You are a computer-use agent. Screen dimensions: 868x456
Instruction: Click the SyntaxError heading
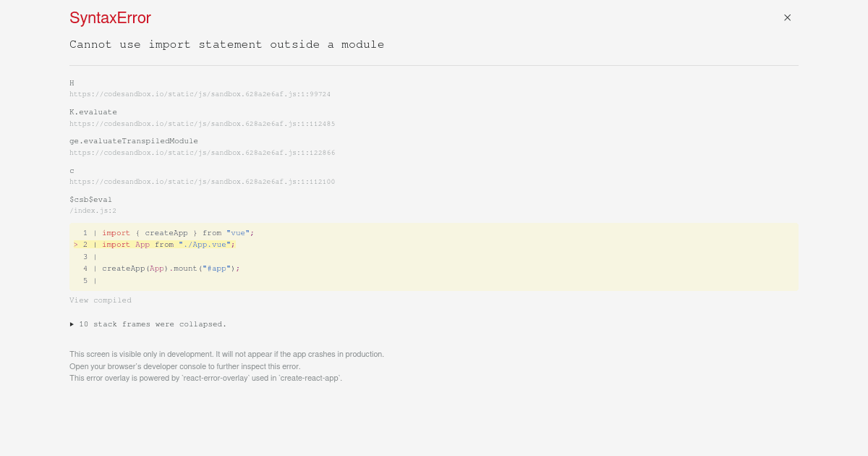pyautogui.click(x=109, y=17)
